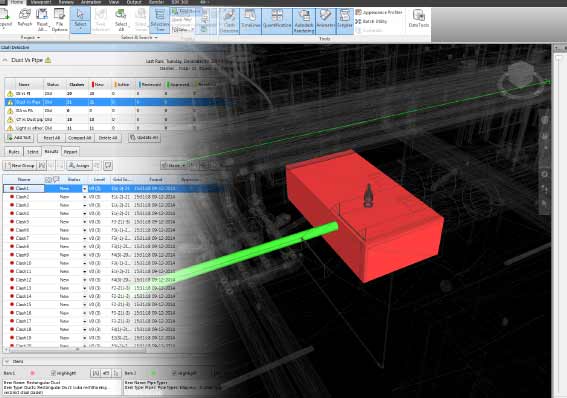This screenshot has width=567, height=398.
Task: Launch the Quantification tool
Action: (277, 21)
